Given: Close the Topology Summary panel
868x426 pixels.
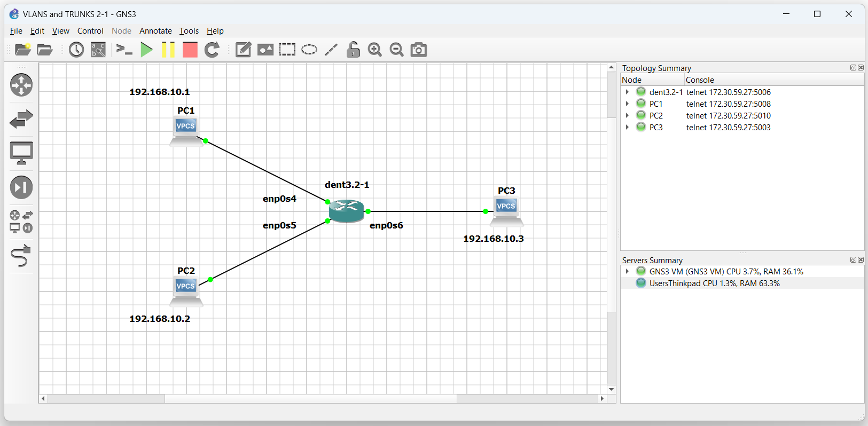Looking at the screenshot, I should pos(861,68).
